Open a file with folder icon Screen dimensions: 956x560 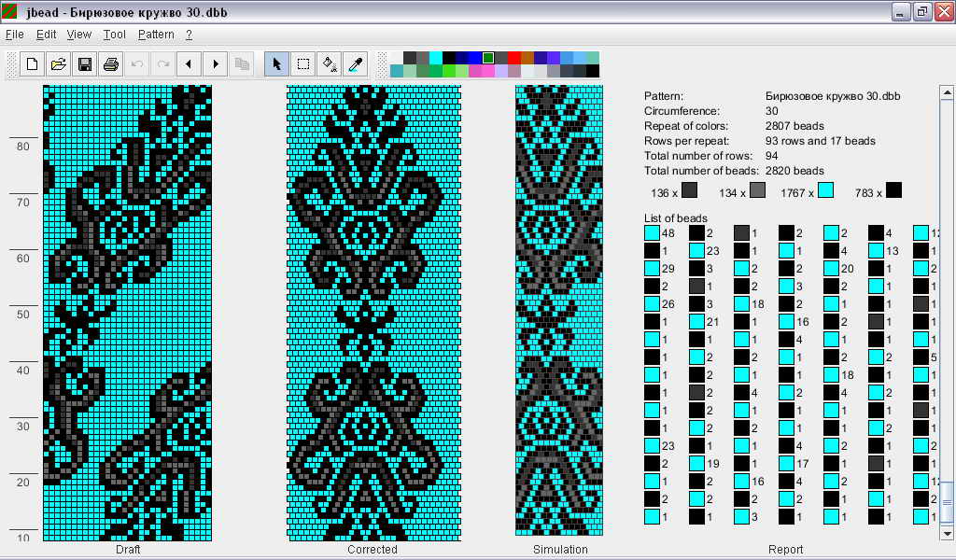click(x=58, y=64)
